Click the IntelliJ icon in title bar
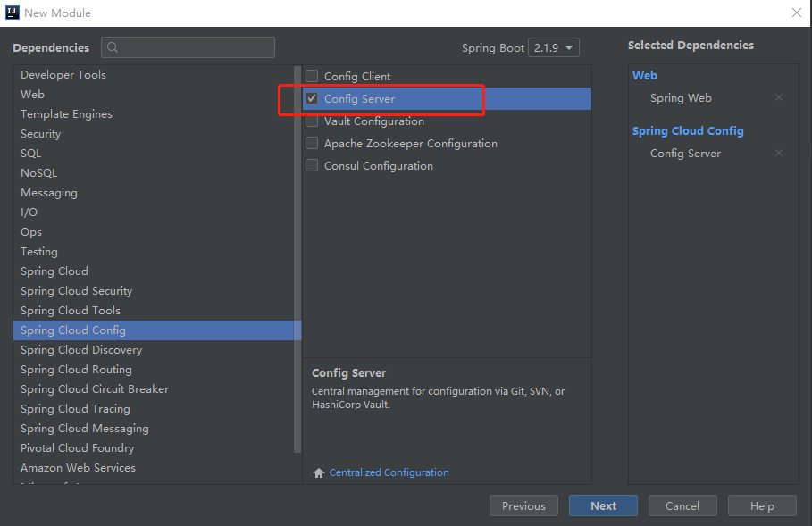 (x=13, y=13)
